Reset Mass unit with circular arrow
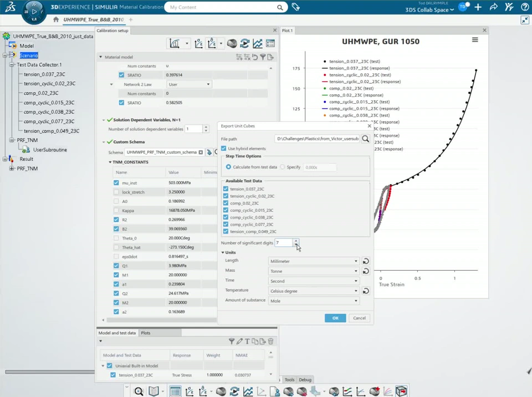This screenshot has width=532, height=397. point(366,271)
